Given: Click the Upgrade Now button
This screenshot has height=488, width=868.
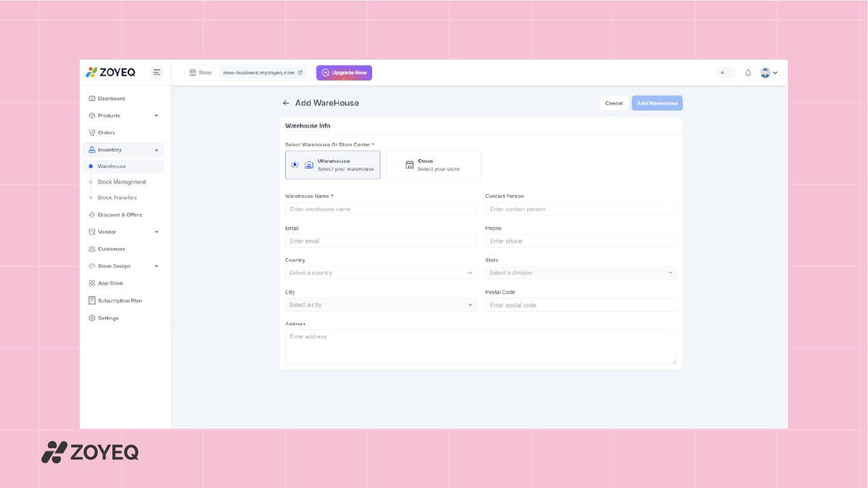Looking at the screenshot, I should 344,73.
